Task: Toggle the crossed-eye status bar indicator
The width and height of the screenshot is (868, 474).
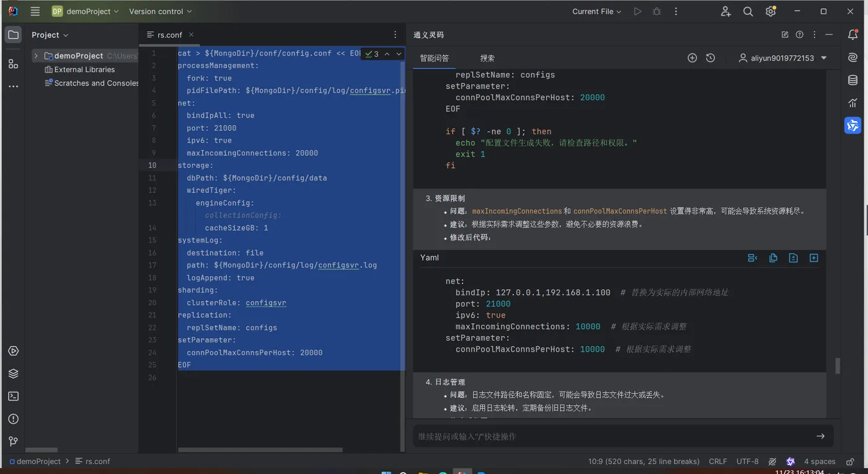Action: pos(773,462)
